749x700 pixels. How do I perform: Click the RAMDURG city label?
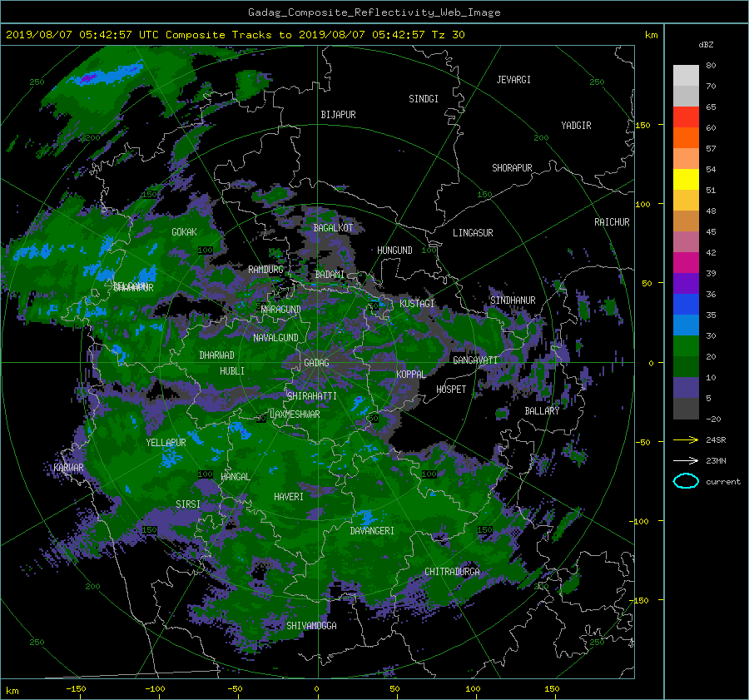pos(265,270)
